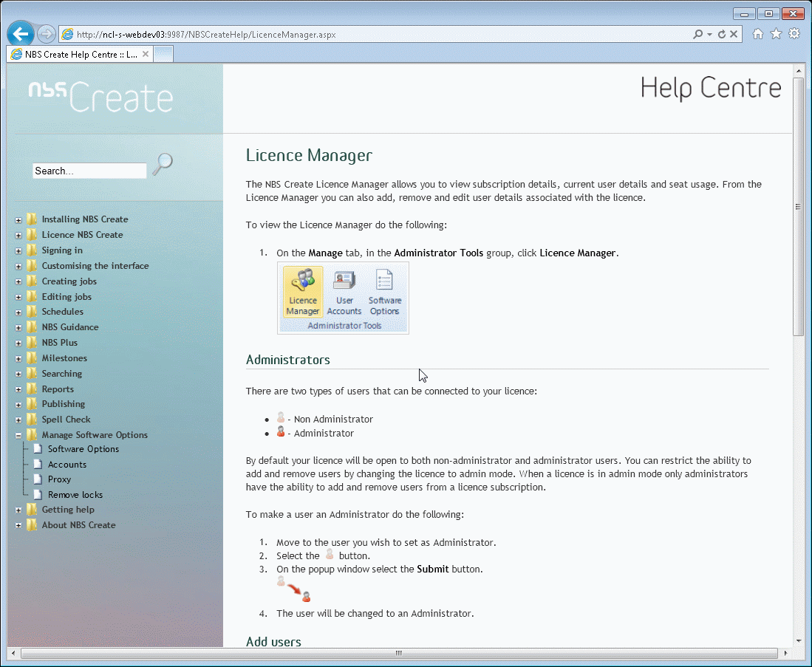812x667 pixels.
Task: Expand the Milestones tree node
Action: (x=18, y=358)
